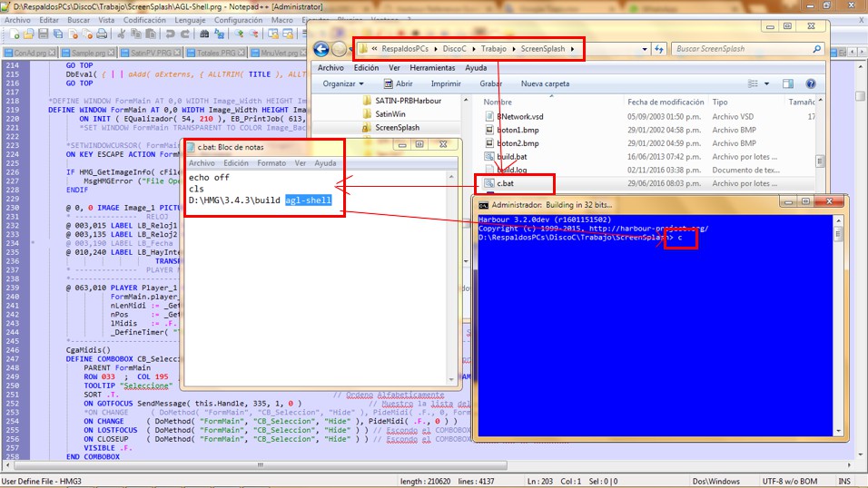Expand the arrow after Trabajo in the address bar
Image resolution: width=868 pixels, height=488 pixels.
[x=514, y=49]
